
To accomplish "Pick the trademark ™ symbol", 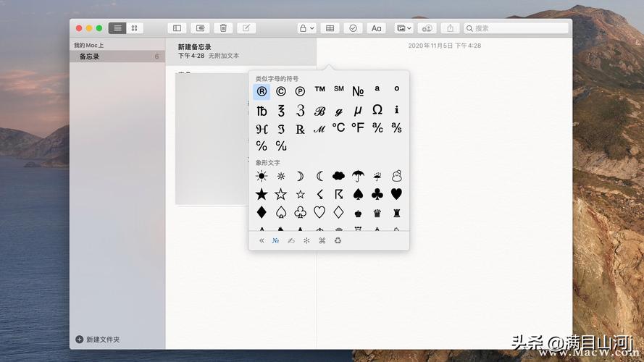I will (x=319, y=90).
